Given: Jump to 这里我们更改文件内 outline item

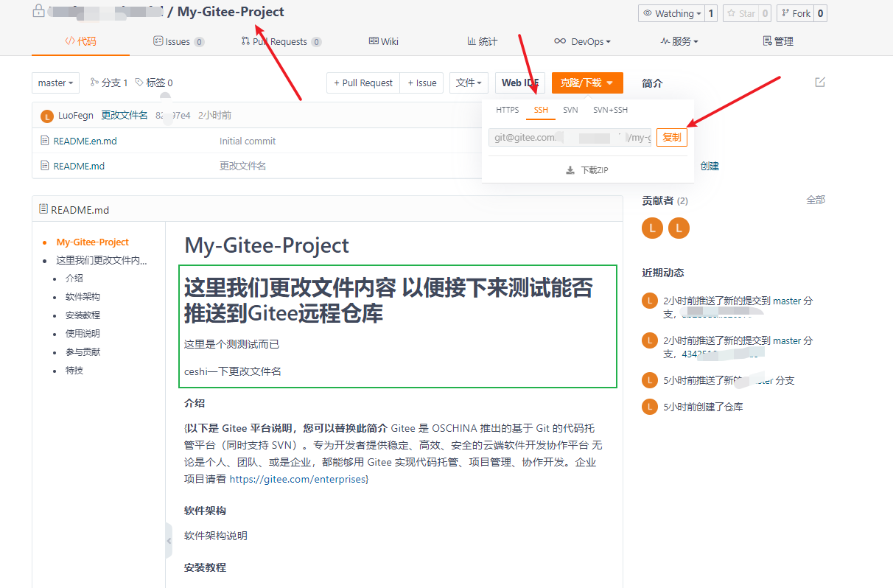Looking at the screenshot, I should tap(102, 260).
